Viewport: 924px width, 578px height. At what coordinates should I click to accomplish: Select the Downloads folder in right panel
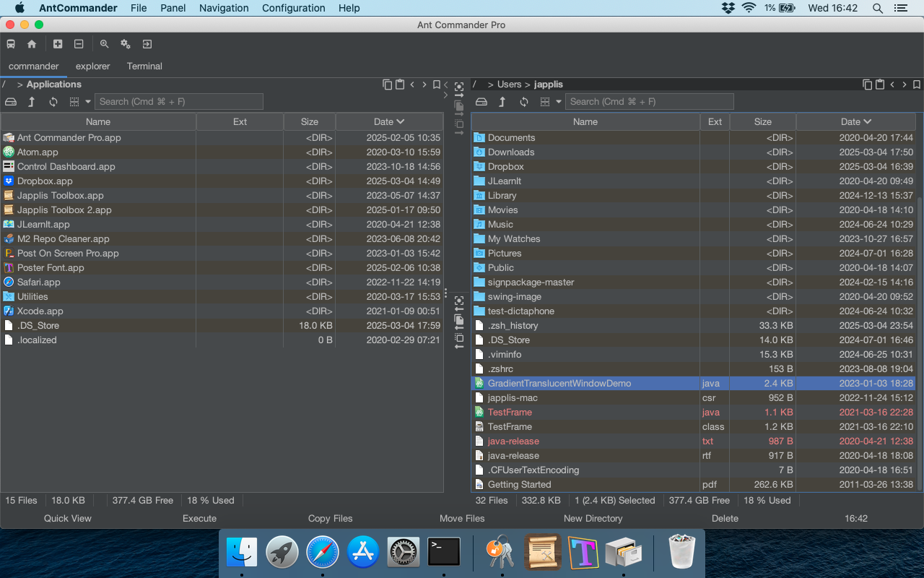point(694,152)
